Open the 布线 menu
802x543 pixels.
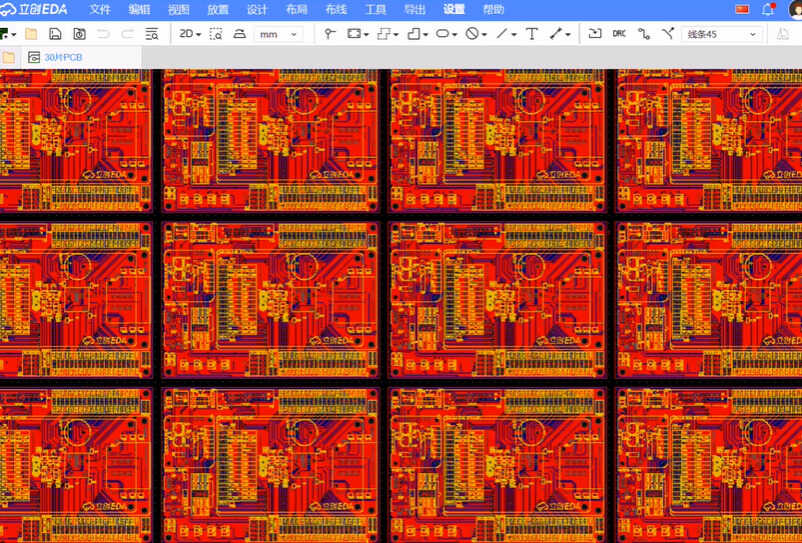tap(336, 10)
